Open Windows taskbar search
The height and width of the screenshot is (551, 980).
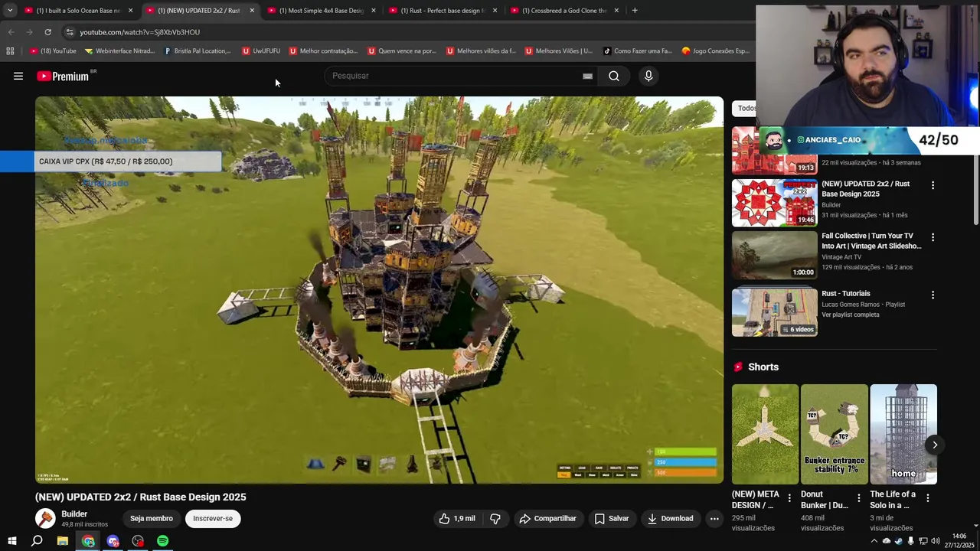pyautogui.click(x=37, y=541)
